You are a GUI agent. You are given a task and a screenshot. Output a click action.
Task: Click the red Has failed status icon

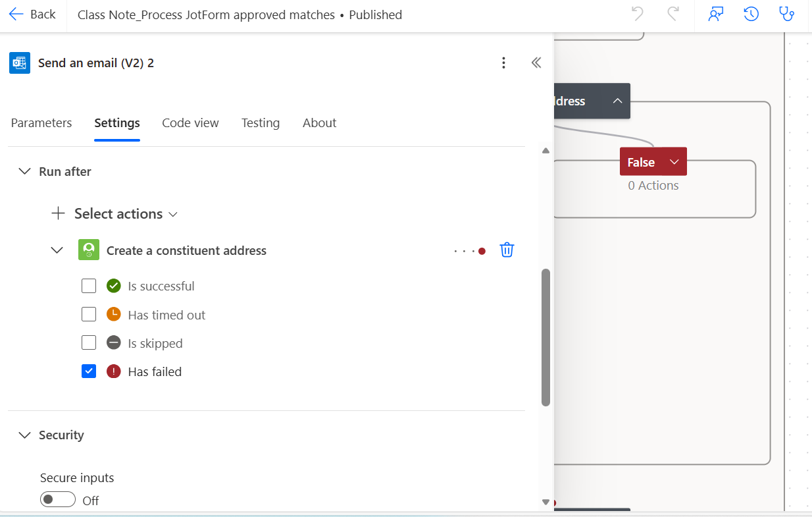pos(114,371)
